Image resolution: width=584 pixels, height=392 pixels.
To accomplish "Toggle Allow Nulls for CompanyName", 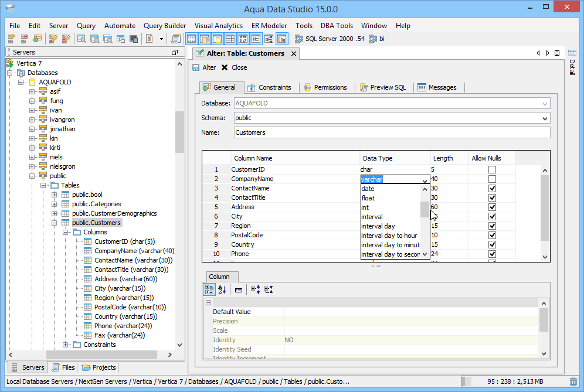I will [492, 179].
